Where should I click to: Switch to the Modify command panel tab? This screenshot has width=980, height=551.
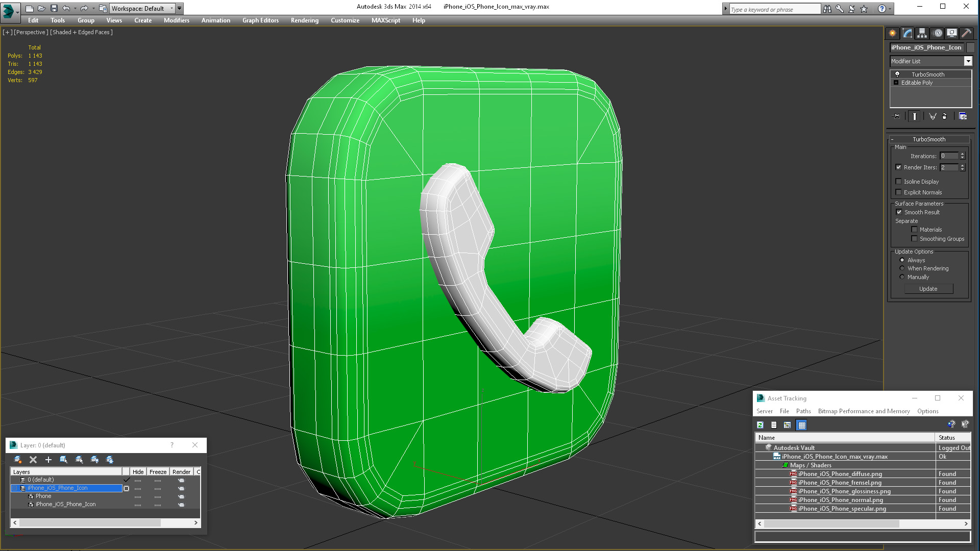(x=908, y=33)
